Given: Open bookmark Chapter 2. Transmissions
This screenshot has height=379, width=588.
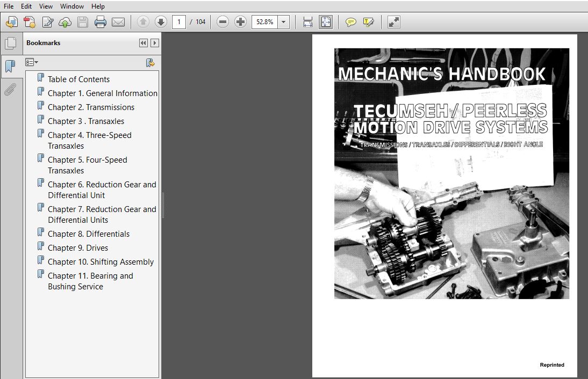Looking at the screenshot, I should coord(91,107).
